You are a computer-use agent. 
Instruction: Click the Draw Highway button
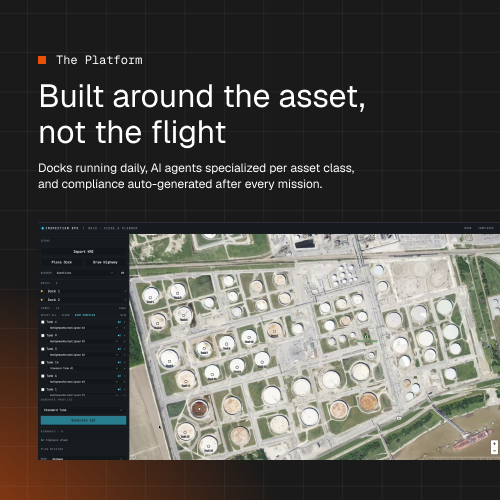[105, 262]
